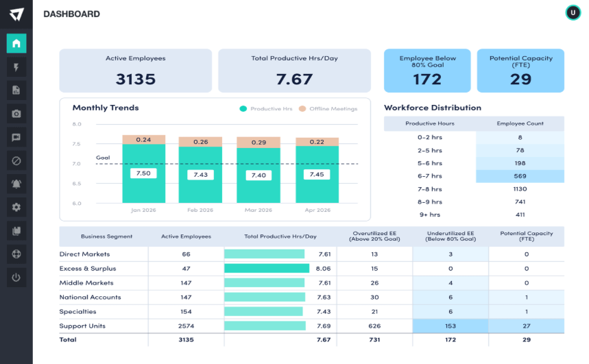Click Support Units productive hours bar
The height and width of the screenshot is (364, 589).
pyautogui.click(x=265, y=326)
